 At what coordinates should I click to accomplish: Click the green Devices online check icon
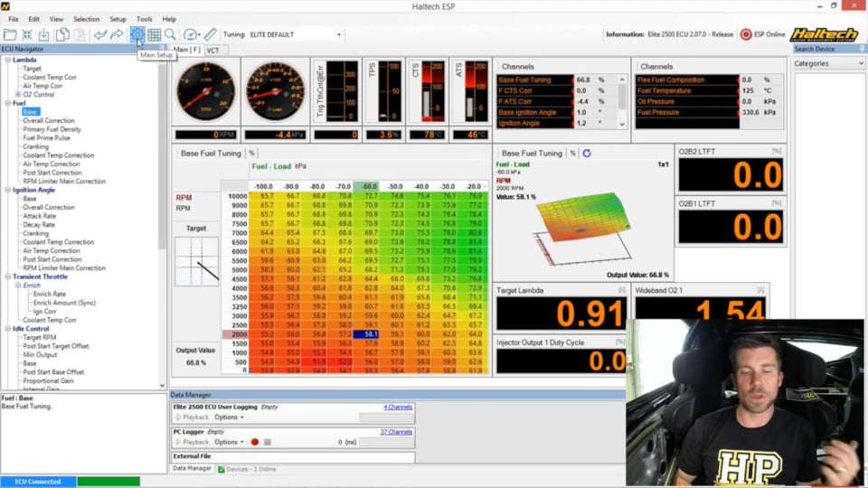(x=221, y=469)
